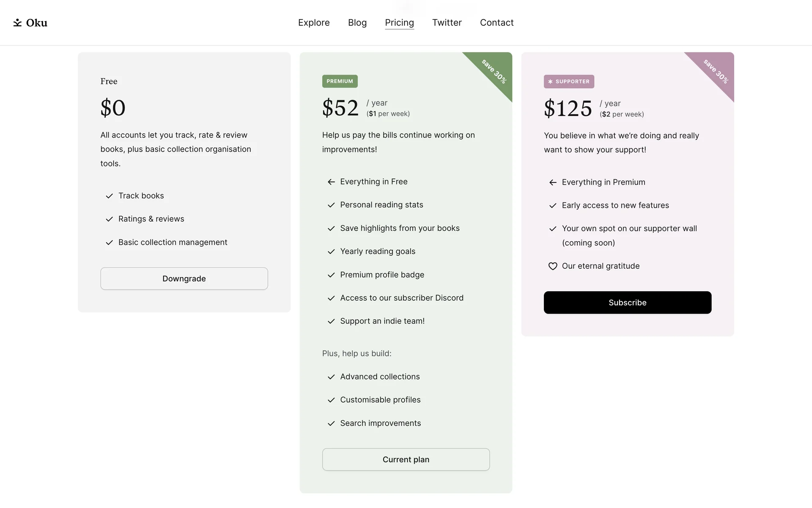
Task: Click the checkmark beside Early access to new features
Action: [x=553, y=206]
